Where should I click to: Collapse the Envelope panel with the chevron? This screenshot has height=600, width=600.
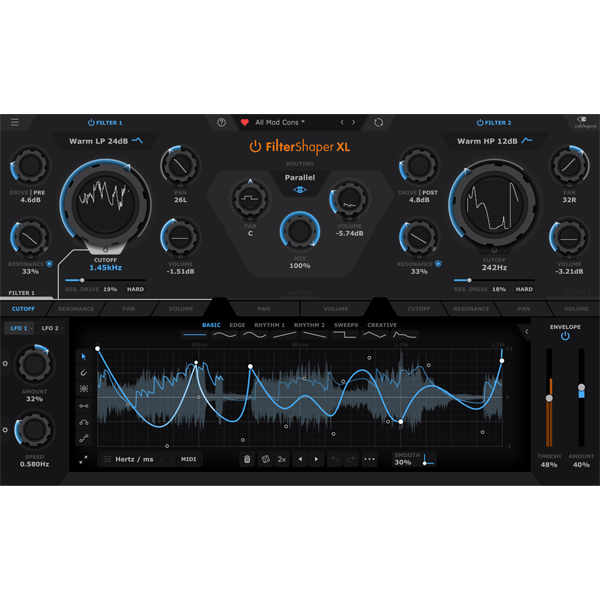coord(527,332)
